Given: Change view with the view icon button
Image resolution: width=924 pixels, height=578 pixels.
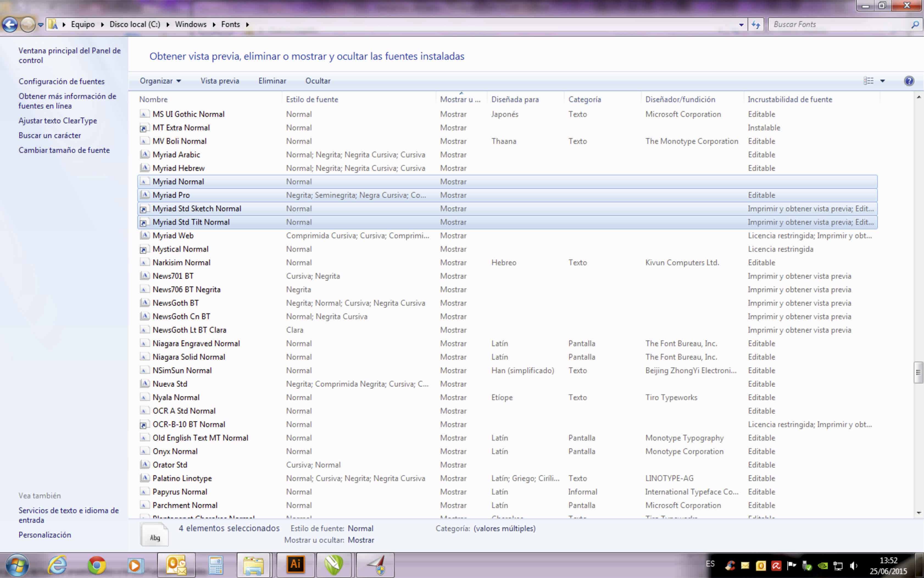Looking at the screenshot, I should [x=869, y=81].
